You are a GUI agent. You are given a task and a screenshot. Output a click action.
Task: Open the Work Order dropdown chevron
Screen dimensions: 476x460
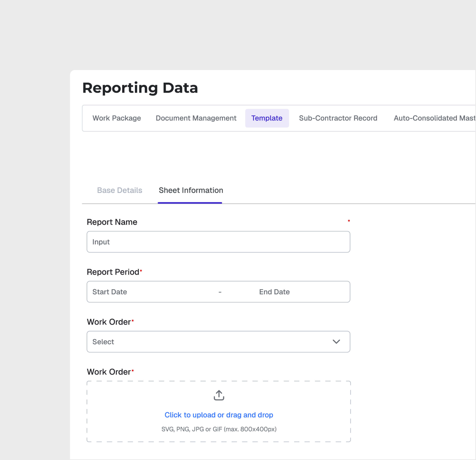tap(337, 342)
